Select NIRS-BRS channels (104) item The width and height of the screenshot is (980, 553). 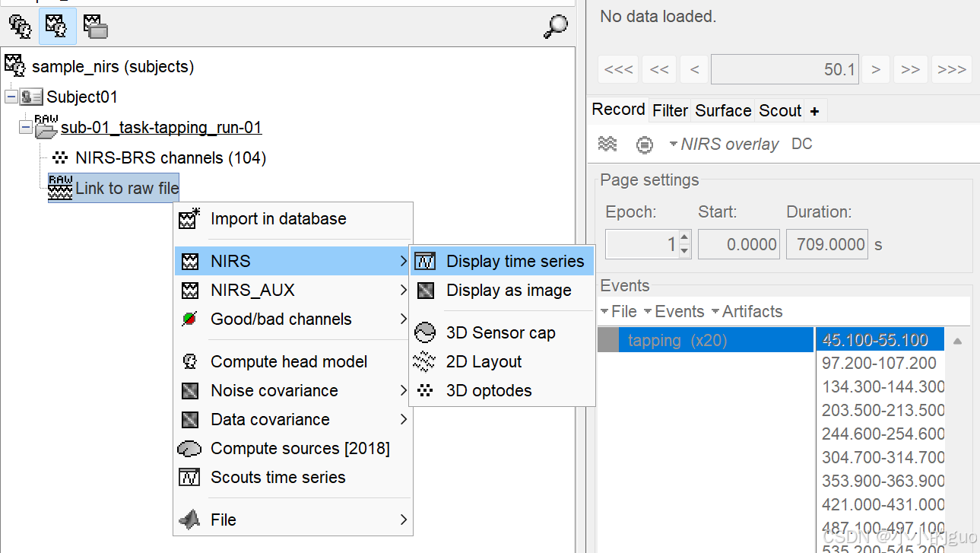coord(170,158)
